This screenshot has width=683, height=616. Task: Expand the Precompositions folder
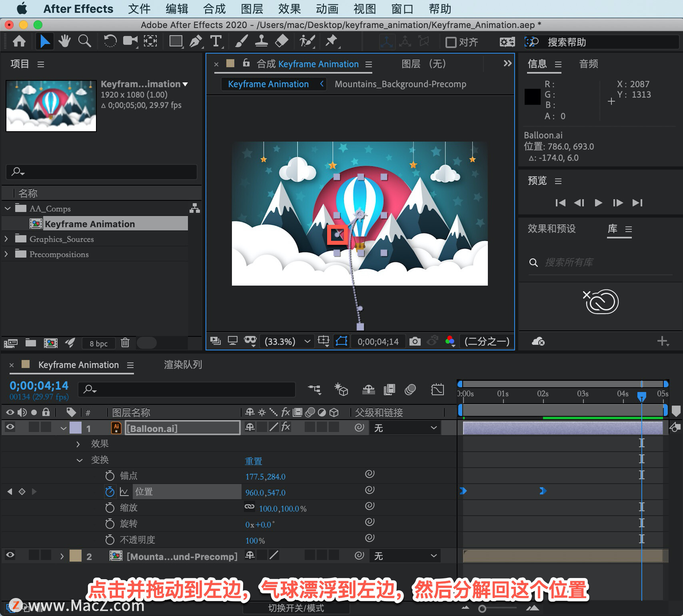click(x=6, y=254)
